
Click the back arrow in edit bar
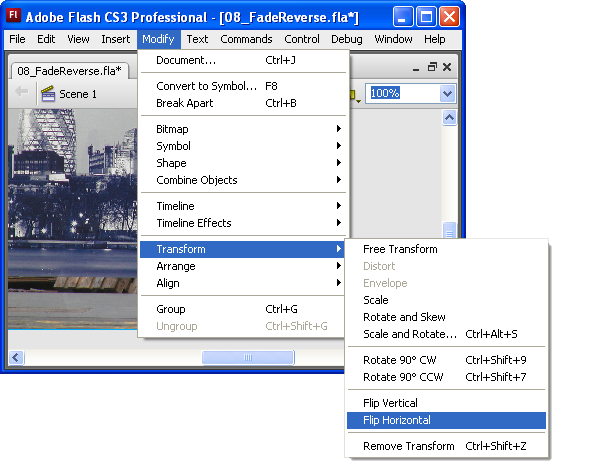[21, 93]
